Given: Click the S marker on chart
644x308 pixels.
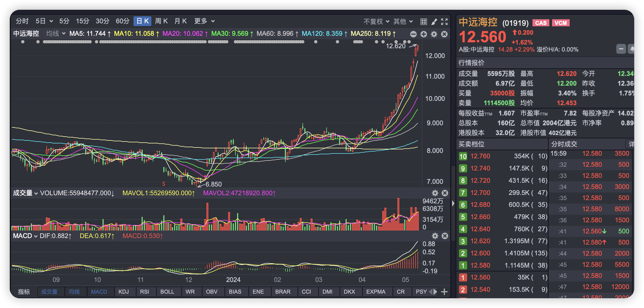Looking at the screenshot, I should tap(164, 184).
